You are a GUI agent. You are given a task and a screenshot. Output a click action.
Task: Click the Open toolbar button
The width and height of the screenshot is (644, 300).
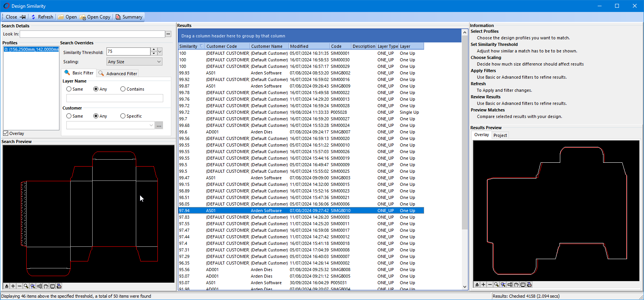(68, 17)
